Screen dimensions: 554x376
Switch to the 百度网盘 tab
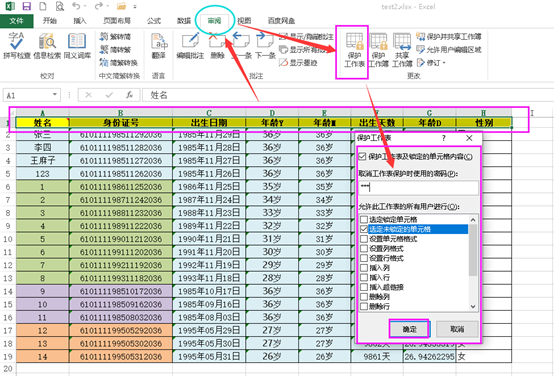(x=281, y=21)
